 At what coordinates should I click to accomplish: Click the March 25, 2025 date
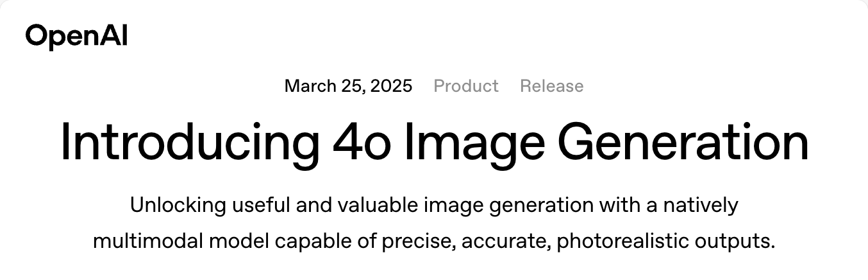[x=348, y=85]
